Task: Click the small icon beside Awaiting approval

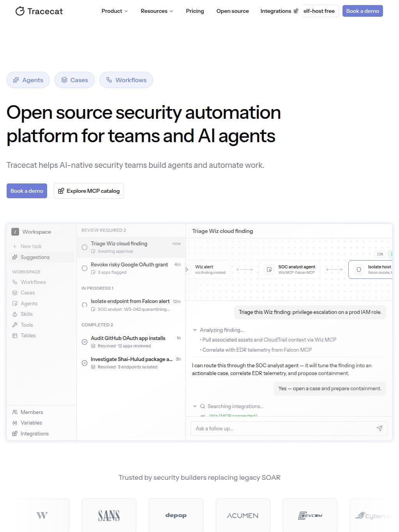Action: 93,251
